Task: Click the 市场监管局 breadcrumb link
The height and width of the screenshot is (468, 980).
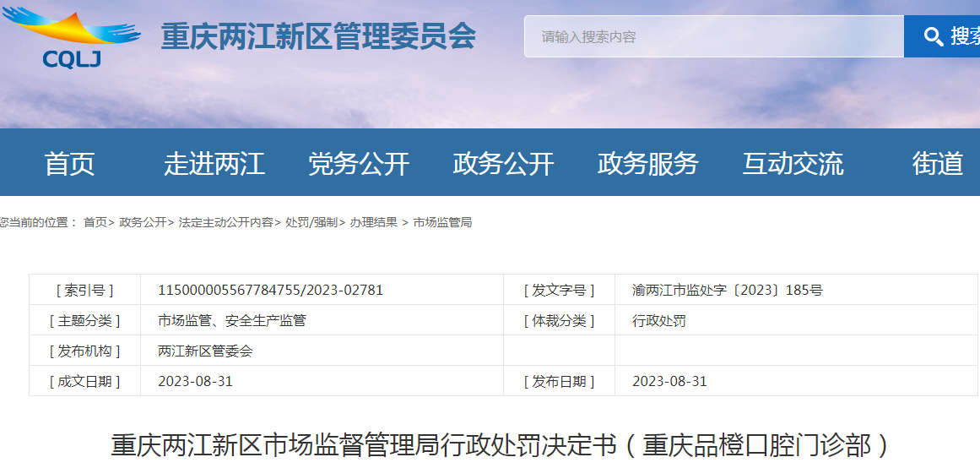Action: tap(442, 222)
